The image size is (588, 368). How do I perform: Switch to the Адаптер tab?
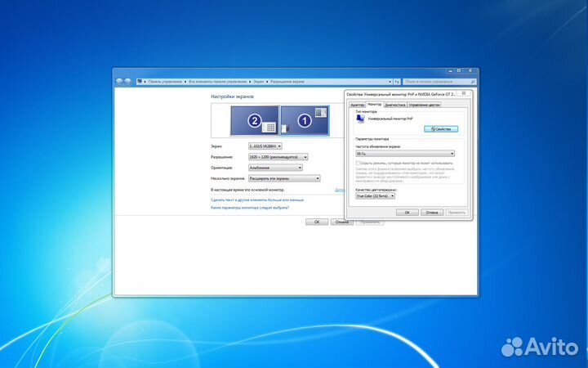point(357,105)
